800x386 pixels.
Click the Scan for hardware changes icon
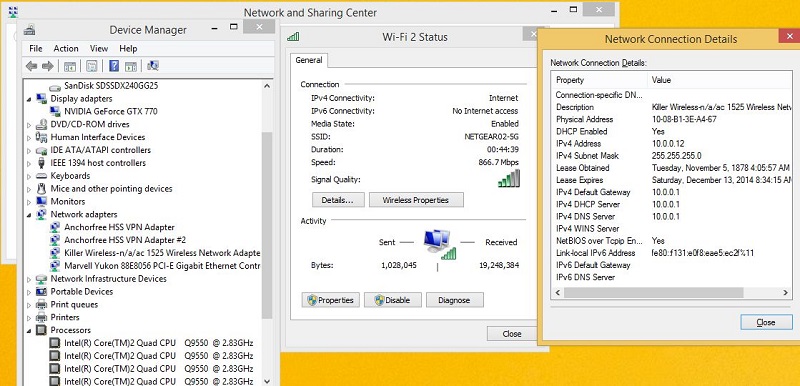pyautogui.click(x=153, y=65)
